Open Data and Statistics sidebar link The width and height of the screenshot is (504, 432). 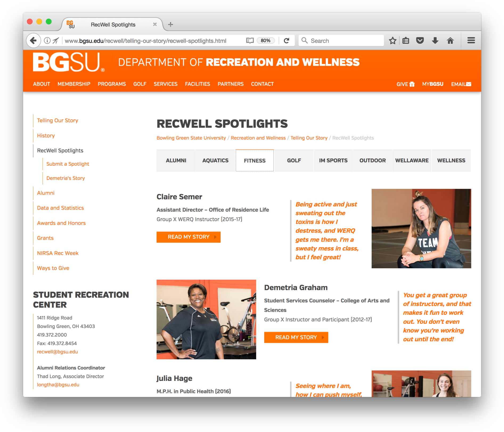click(60, 208)
